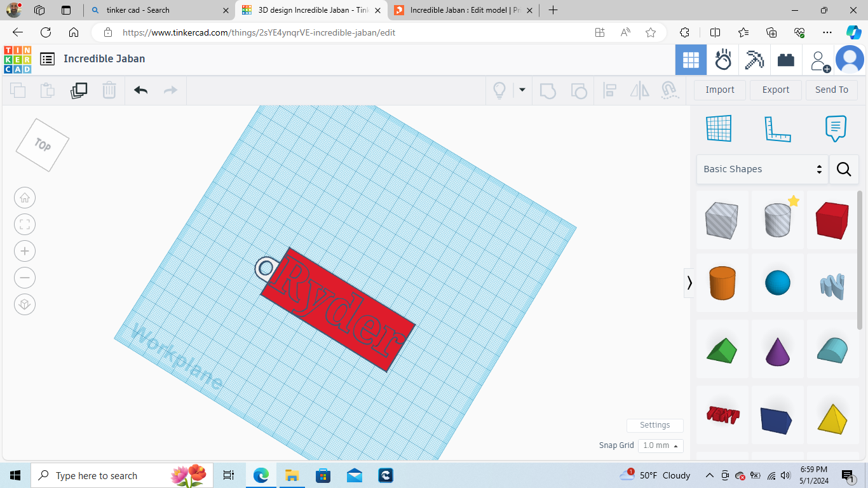This screenshot has height=488, width=868.
Task: Click the Redo arrow
Action: [x=170, y=90]
